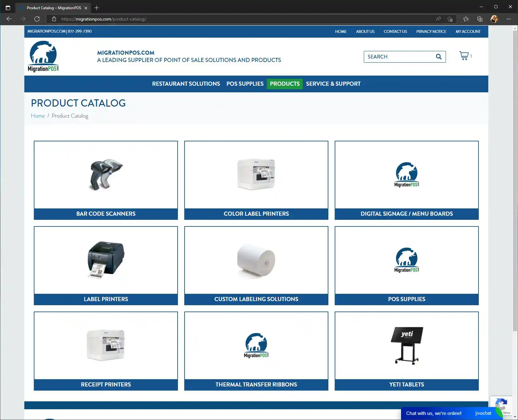The image size is (518, 420).
Task: Reload the page with the refresh icon
Action: click(37, 19)
